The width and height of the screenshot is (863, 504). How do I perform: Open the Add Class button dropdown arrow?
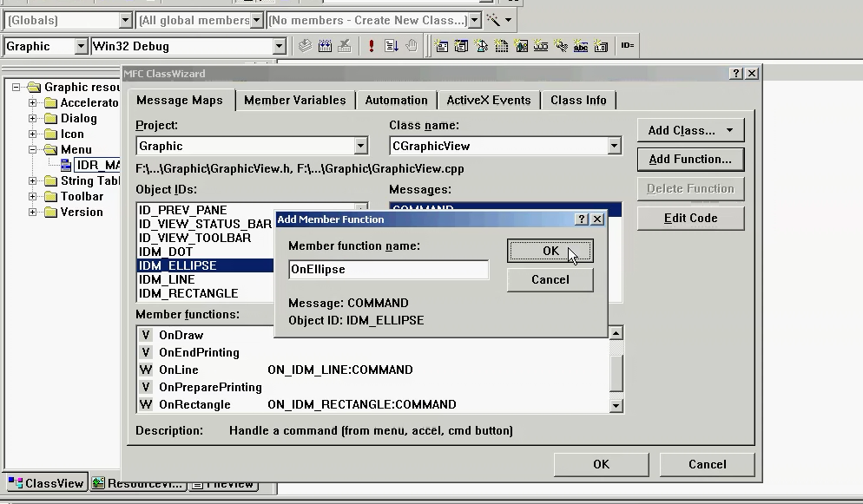click(x=730, y=130)
